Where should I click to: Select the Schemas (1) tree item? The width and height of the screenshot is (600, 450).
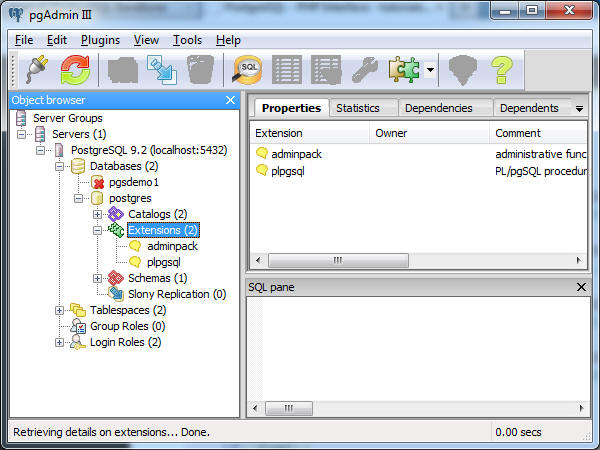point(158,278)
